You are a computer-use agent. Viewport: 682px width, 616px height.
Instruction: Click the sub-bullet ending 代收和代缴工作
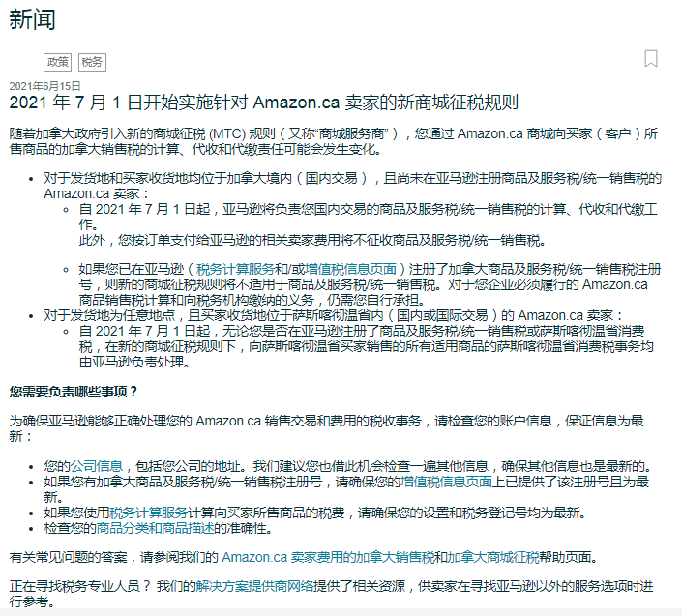tap(368, 217)
